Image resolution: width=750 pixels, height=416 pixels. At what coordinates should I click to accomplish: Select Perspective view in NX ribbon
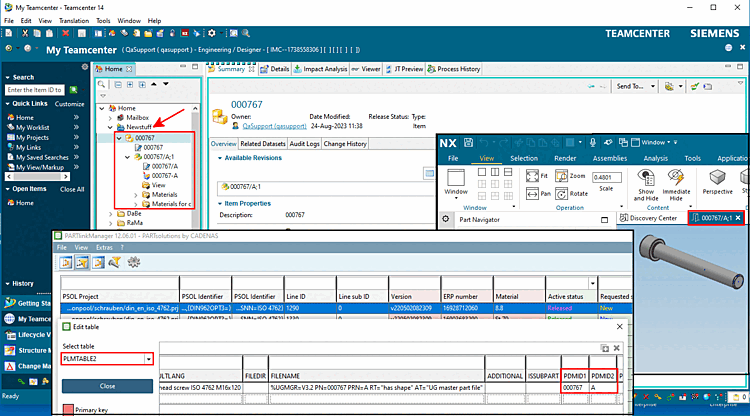[717, 182]
